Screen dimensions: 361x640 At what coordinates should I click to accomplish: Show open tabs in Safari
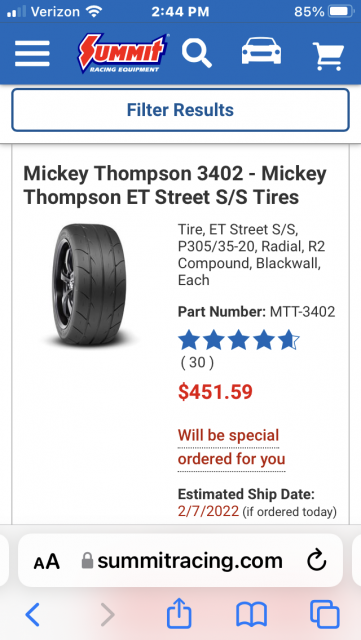325,614
